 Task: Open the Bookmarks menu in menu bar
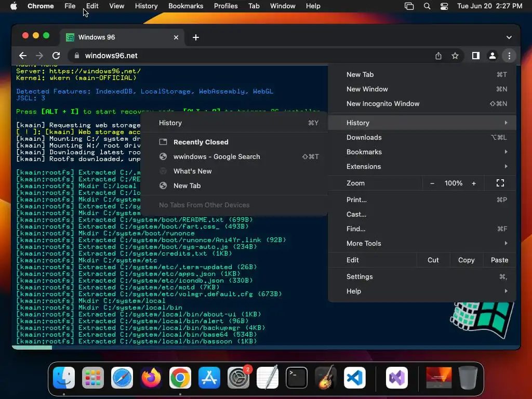(x=185, y=6)
